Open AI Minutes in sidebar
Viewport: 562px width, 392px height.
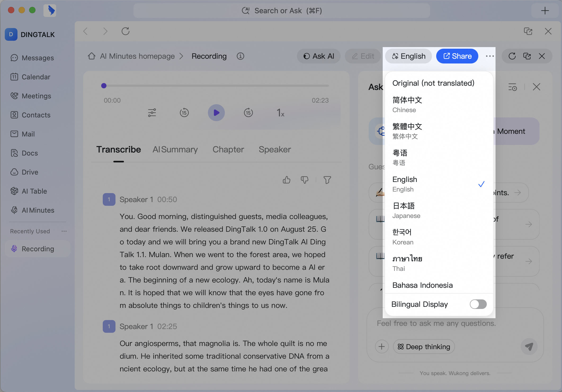(x=38, y=210)
